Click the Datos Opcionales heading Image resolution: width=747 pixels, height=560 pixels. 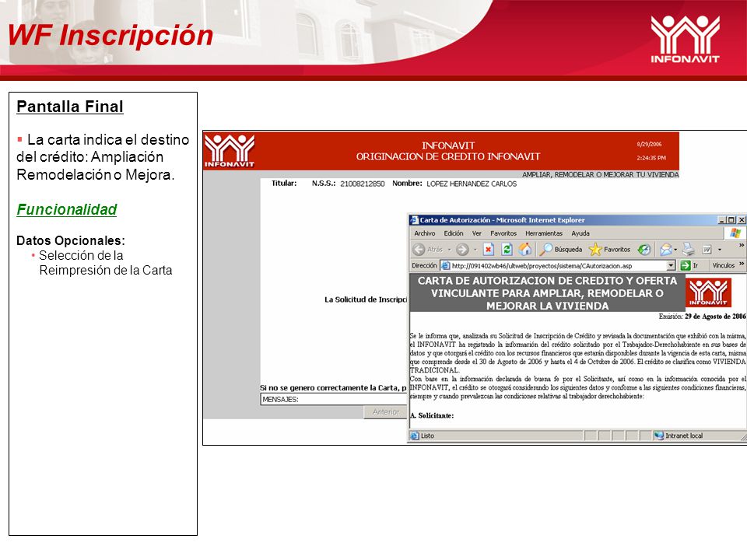(71, 240)
